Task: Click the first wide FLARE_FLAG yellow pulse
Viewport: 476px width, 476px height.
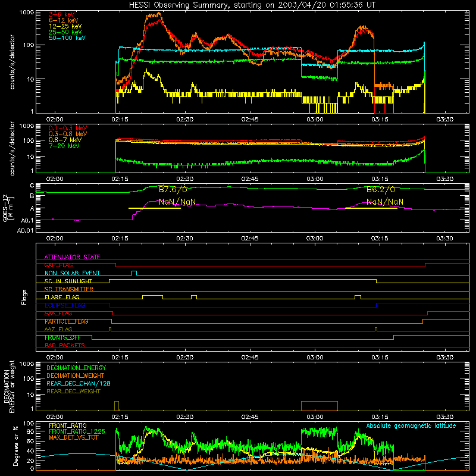Action: coord(153,297)
